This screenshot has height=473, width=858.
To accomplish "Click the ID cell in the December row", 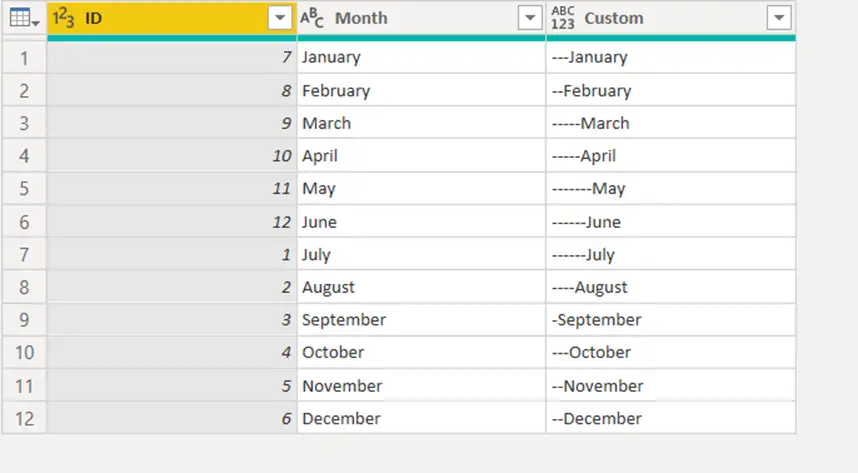I will point(172,418).
